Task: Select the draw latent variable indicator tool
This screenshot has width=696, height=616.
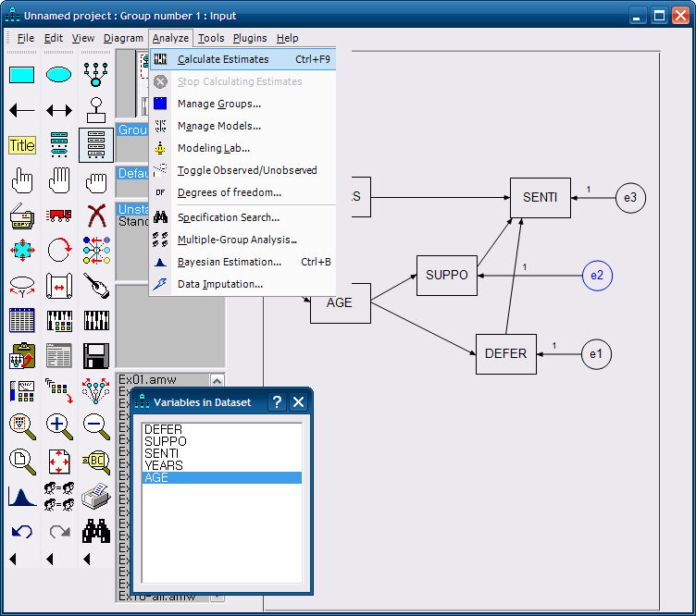Action: (x=96, y=75)
